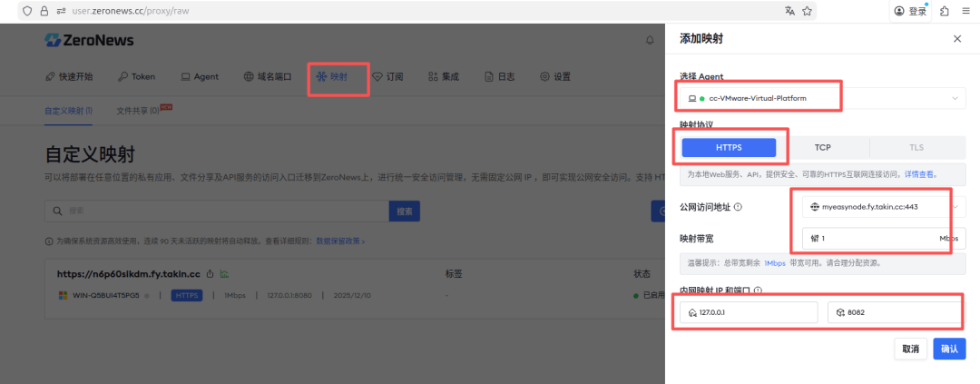
Task: Click the 取消 button
Action: (911, 349)
